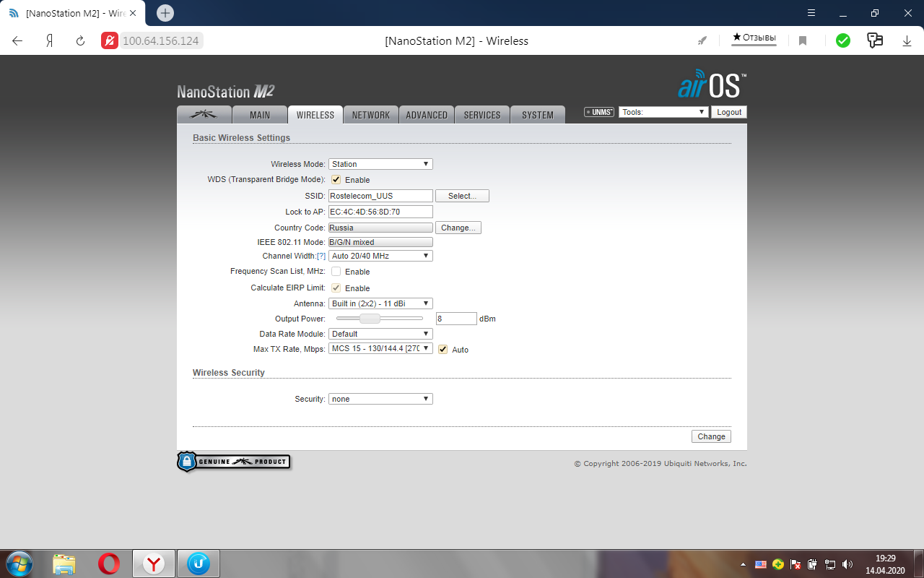Click the Lock to AP field
The height and width of the screenshot is (578, 924).
[380, 212]
